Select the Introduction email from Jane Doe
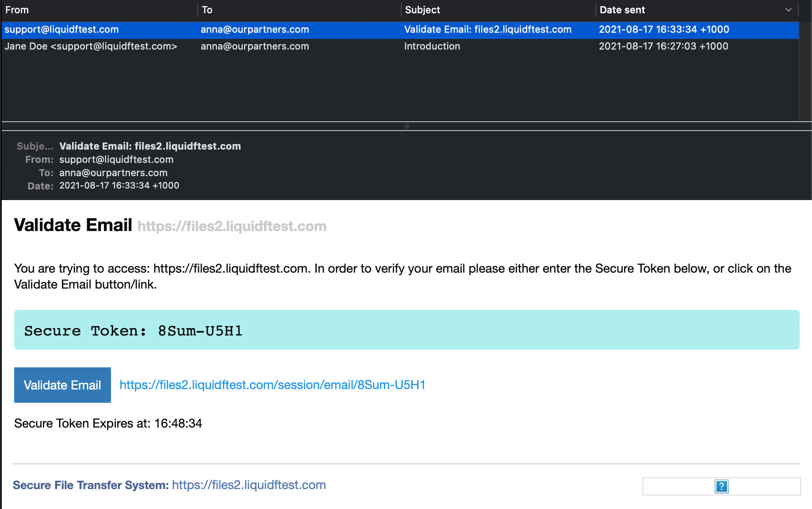This screenshot has height=509, width=812. pos(310,46)
